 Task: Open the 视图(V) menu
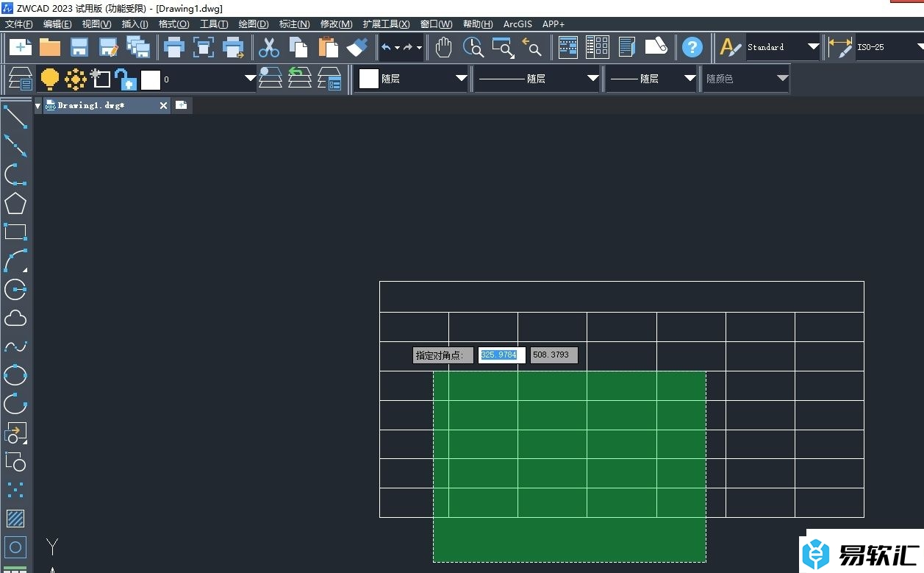coord(96,24)
